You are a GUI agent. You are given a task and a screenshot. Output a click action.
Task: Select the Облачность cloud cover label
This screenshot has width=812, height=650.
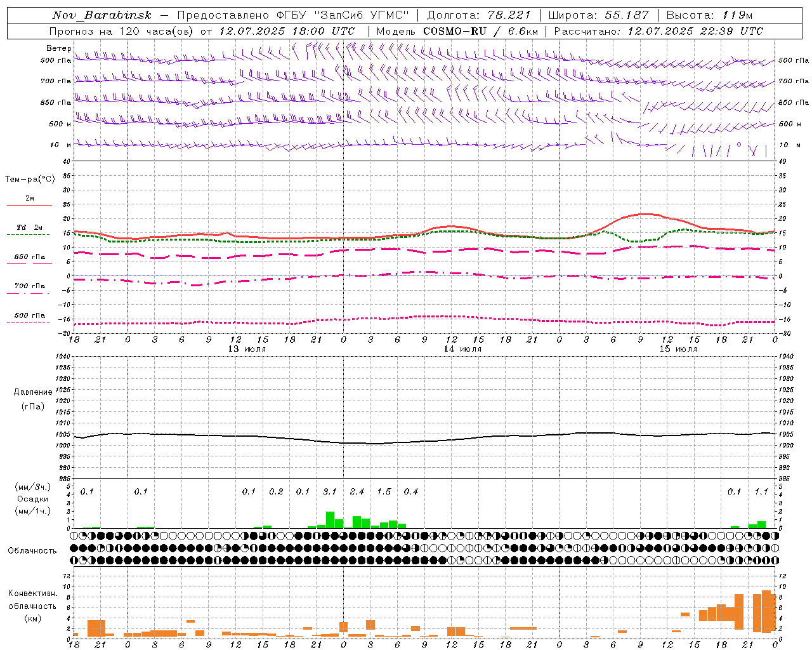[32, 551]
